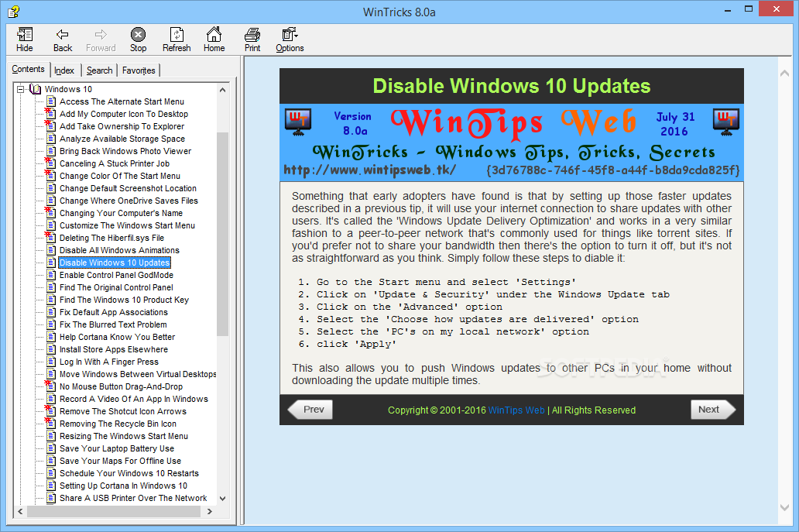
Task: Go Back using the toolbar arrow
Action: [62, 39]
